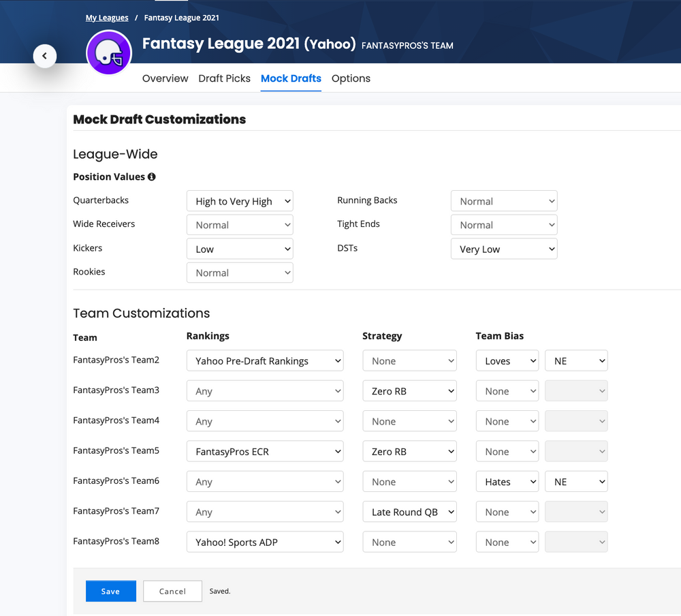681x616 pixels.
Task: Select the Mock Drafts tab
Action: coord(291,78)
